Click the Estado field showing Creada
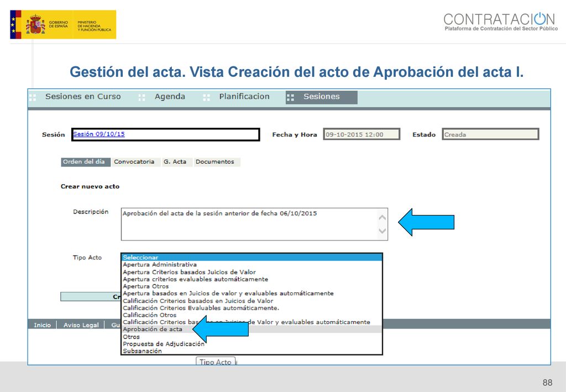Screen dimensions: 566x392 490,134
